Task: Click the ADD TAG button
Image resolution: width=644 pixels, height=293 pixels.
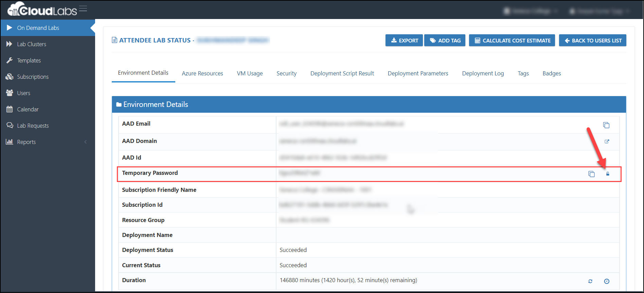Action: [445, 40]
